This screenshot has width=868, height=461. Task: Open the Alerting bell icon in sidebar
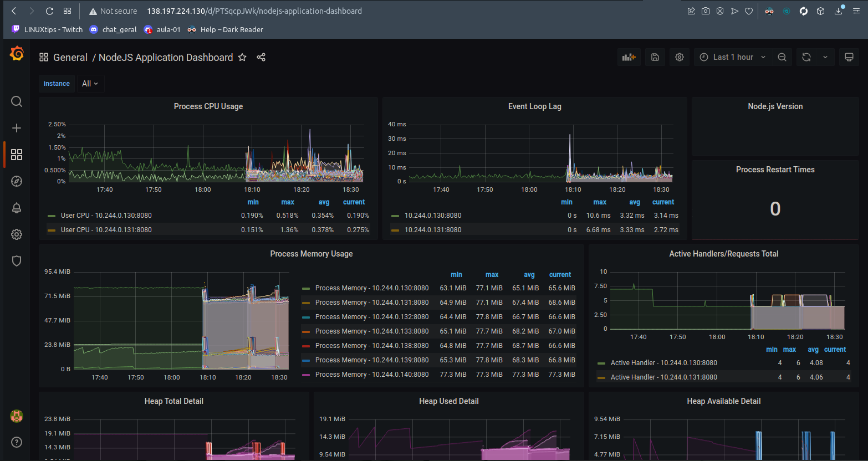point(17,208)
